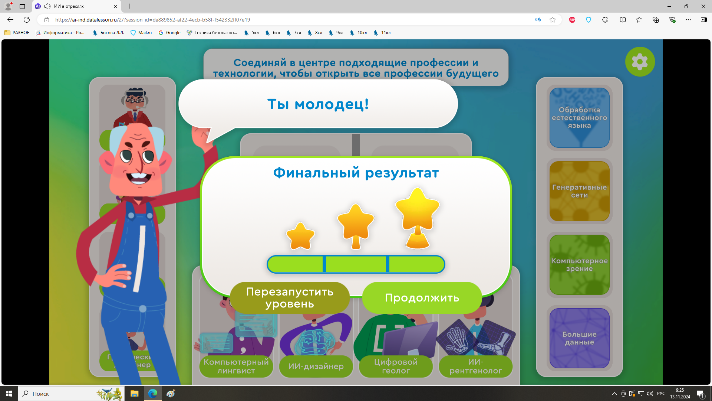Select the "Генеративные сети" technology tile
This screenshot has height=401, width=712.
pyautogui.click(x=579, y=188)
